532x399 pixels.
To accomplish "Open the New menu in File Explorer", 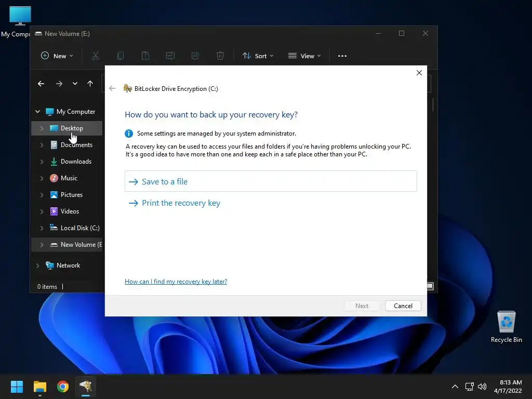I will click(57, 56).
